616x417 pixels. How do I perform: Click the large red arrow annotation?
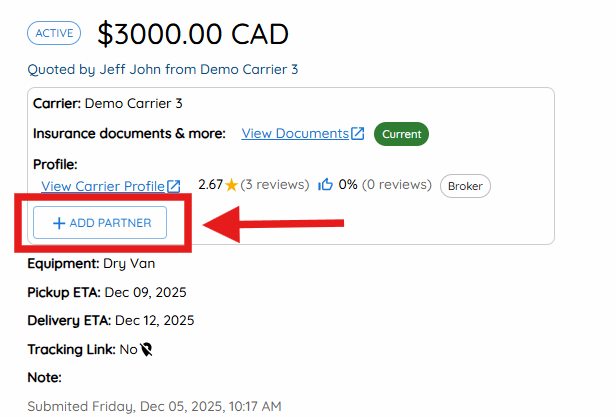273,224
